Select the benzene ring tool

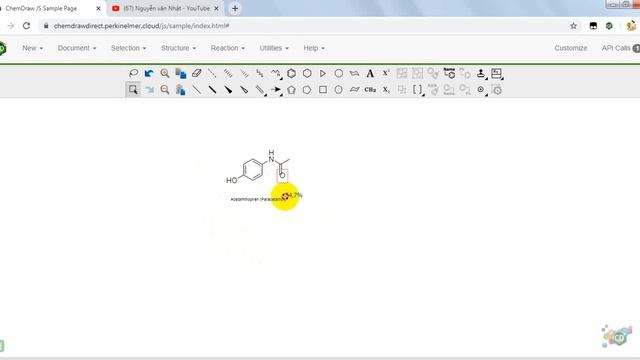pos(291,73)
